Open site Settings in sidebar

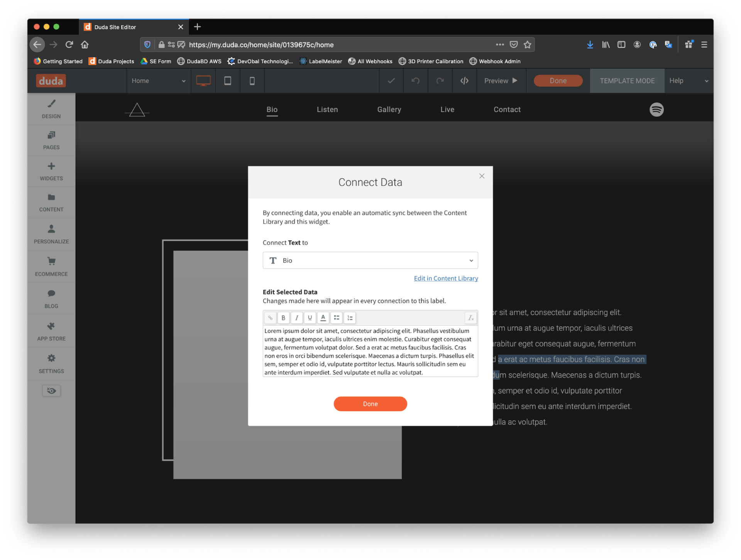pos(51,364)
